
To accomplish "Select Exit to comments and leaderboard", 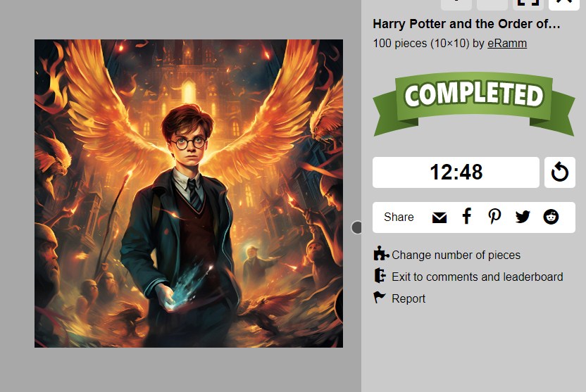I will click(x=478, y=277).
